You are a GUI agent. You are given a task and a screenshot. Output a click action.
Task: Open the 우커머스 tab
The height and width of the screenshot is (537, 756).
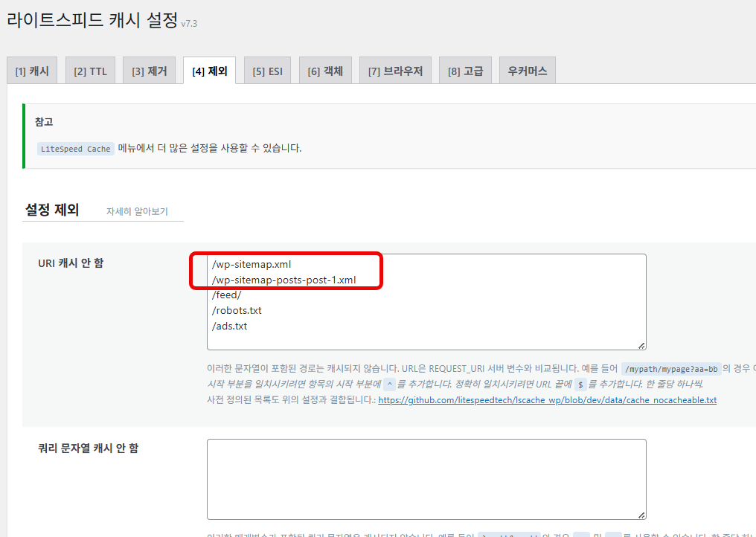pos(527,71)
